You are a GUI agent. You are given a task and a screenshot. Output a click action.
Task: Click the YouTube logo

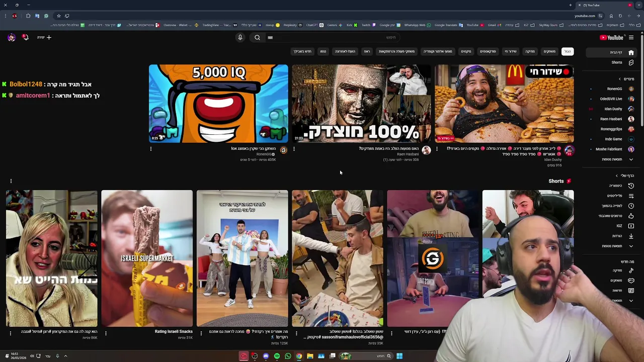(x=612, y=37)
